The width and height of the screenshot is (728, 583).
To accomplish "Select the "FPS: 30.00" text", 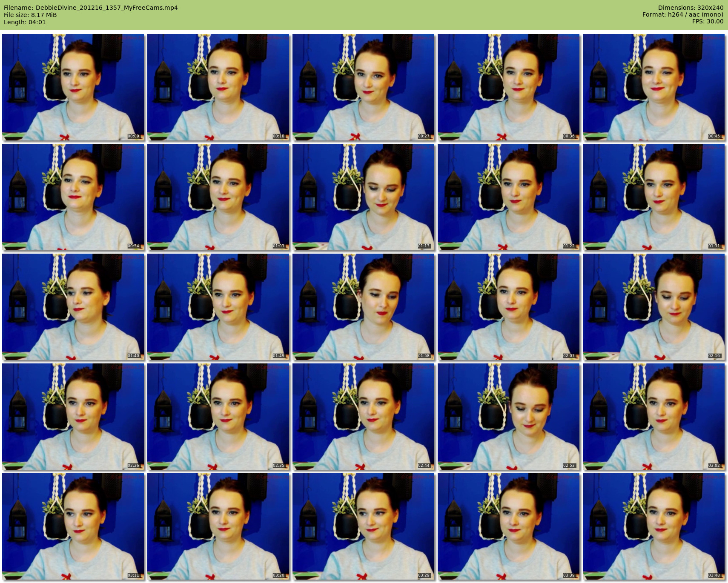I will click(x=708, y=22).
